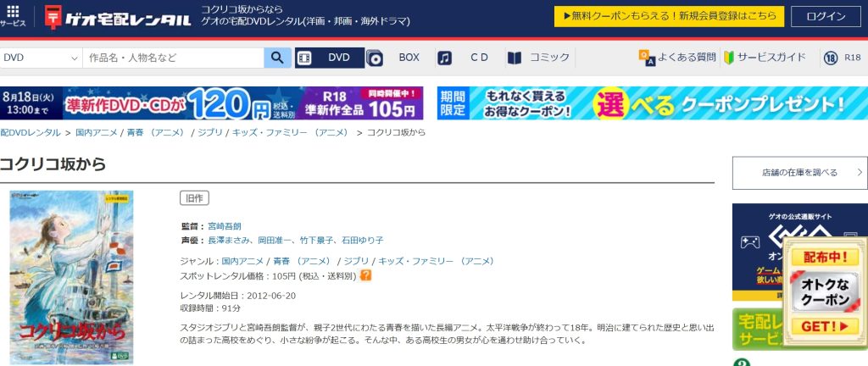Click 配DVDレンタル breadcrumb link

31,133
